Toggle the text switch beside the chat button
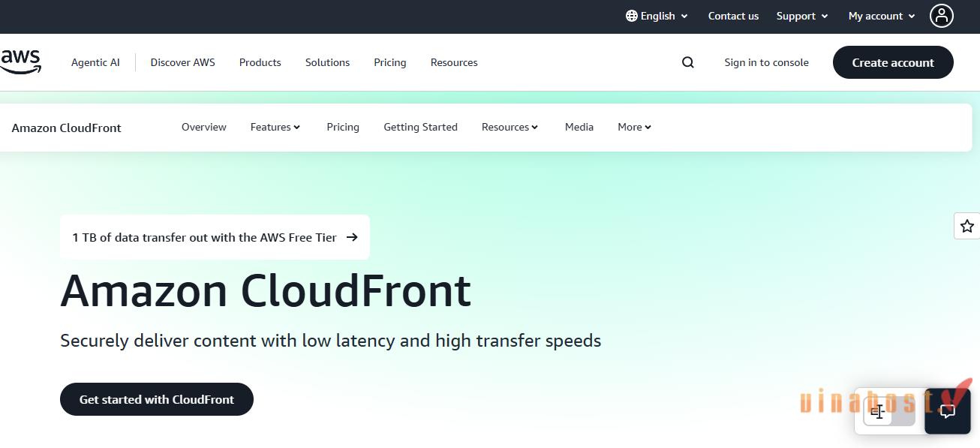 889,411
